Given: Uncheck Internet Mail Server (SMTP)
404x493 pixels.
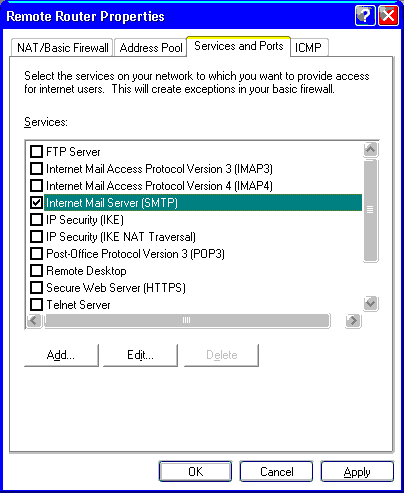Looking at the screenshot, I should coord(36,203).
